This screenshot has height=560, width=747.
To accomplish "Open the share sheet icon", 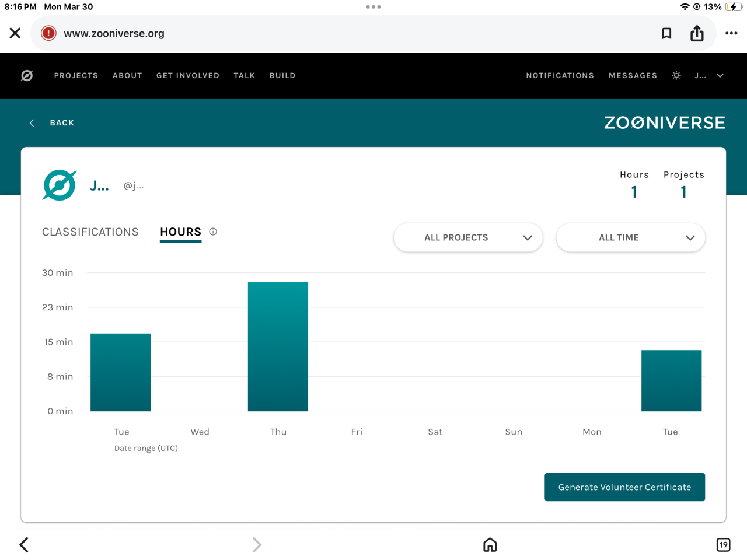I will pos(697,33).
